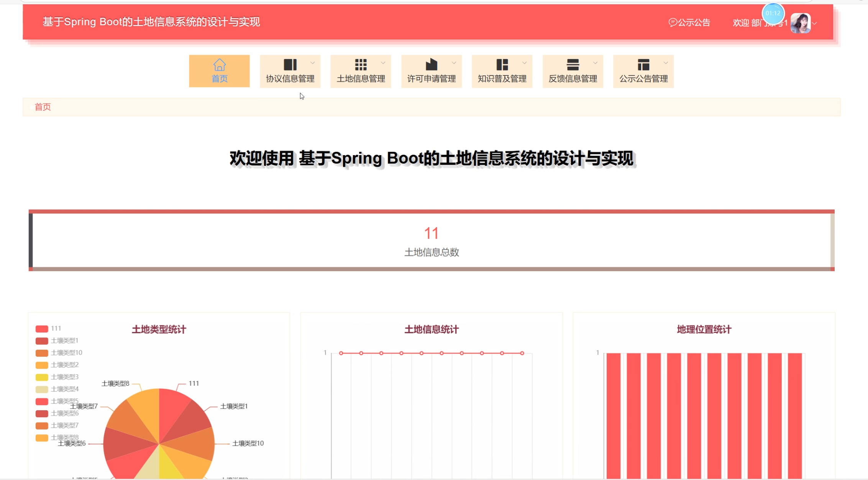Open the 许可申请管理 menu label
868x480 pixels.
coord(432,79)
